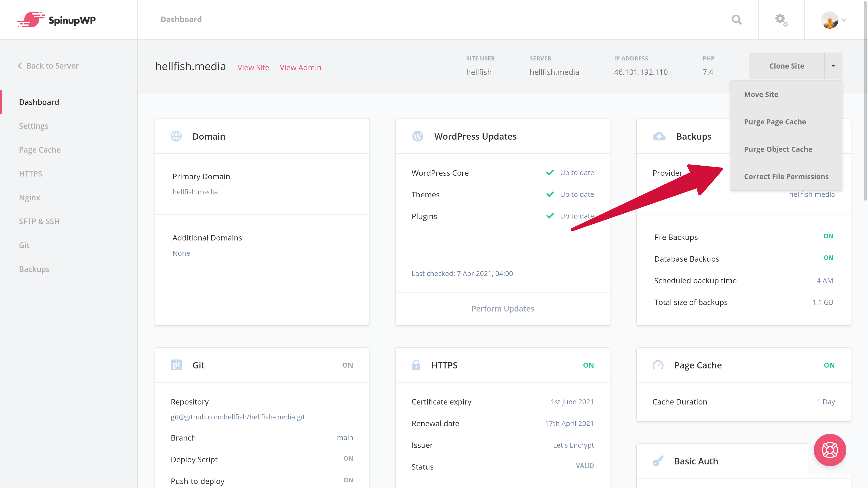Open SFTP & SSH in the sidebar

tap(39, 221)
